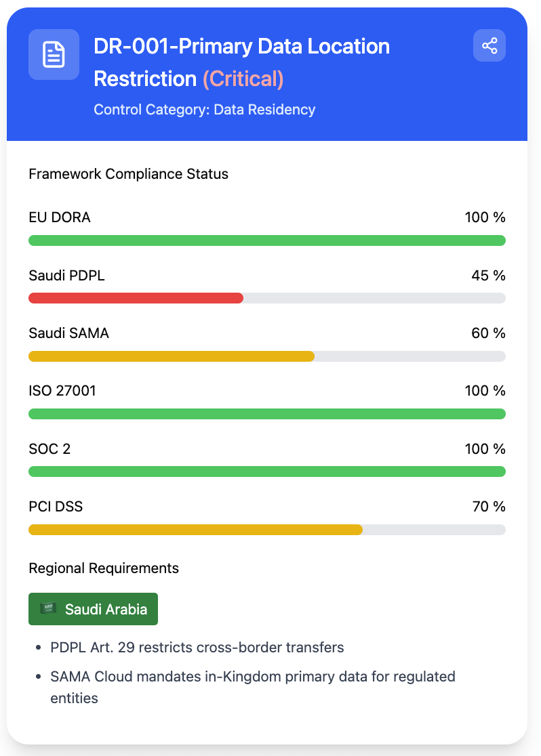Click the Saudi SAMA yellow progress bar
Screen dimensions: 541x756
click(x=172, y=356)
